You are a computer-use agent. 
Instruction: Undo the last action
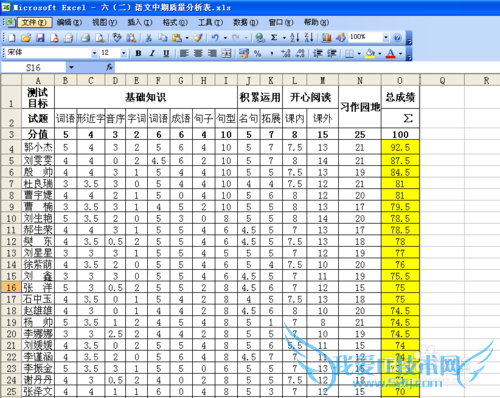point(215,38)
